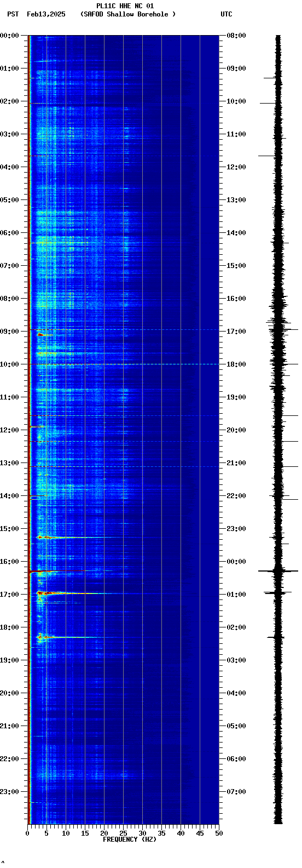Click the "12:00" label on UTC axis
302x868 pixels.
click(236, 167)
